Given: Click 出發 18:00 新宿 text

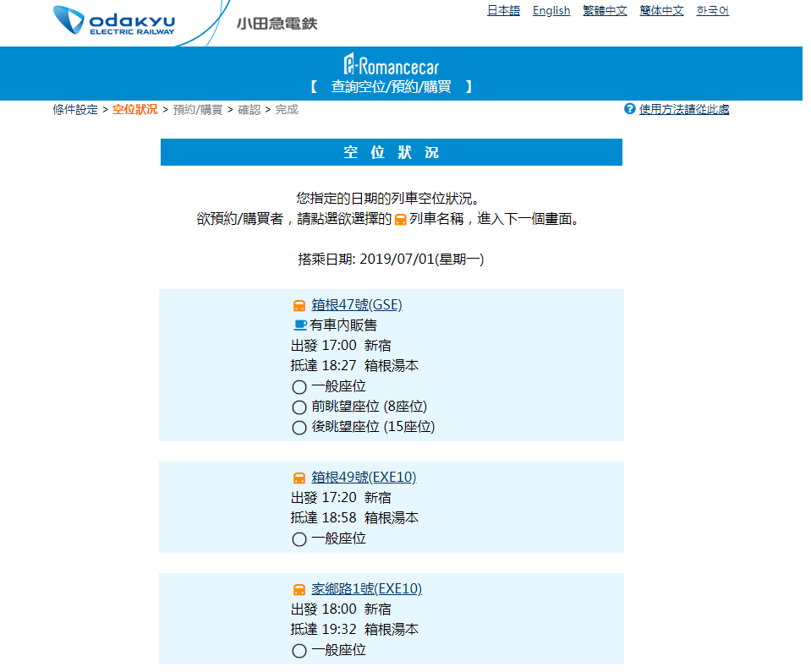Looking at the screenshot, I should point(341,609).
